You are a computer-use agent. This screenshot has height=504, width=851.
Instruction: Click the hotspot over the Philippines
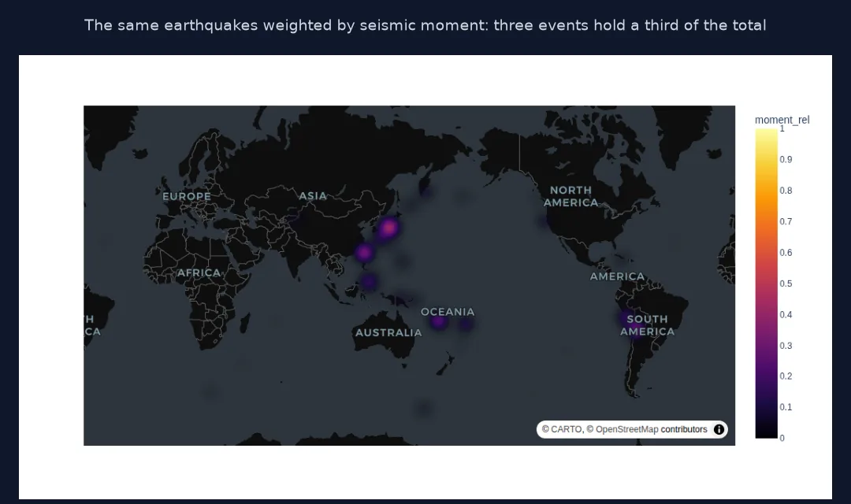(x=369, y=282)
